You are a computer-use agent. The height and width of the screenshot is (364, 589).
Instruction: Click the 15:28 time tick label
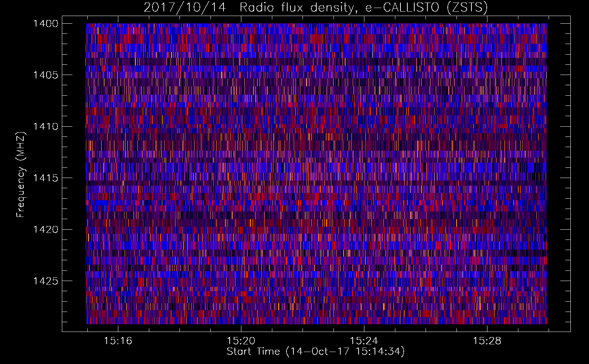pos(487,341)
